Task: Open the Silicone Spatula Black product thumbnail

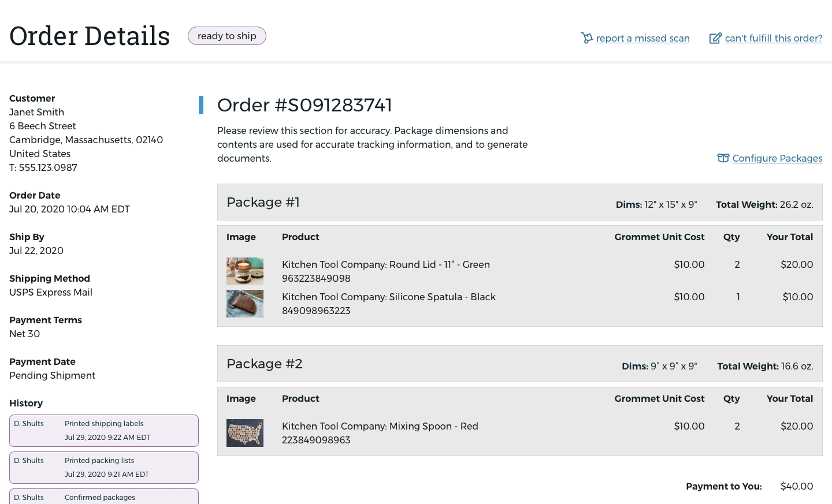Action: click(245, 304)
